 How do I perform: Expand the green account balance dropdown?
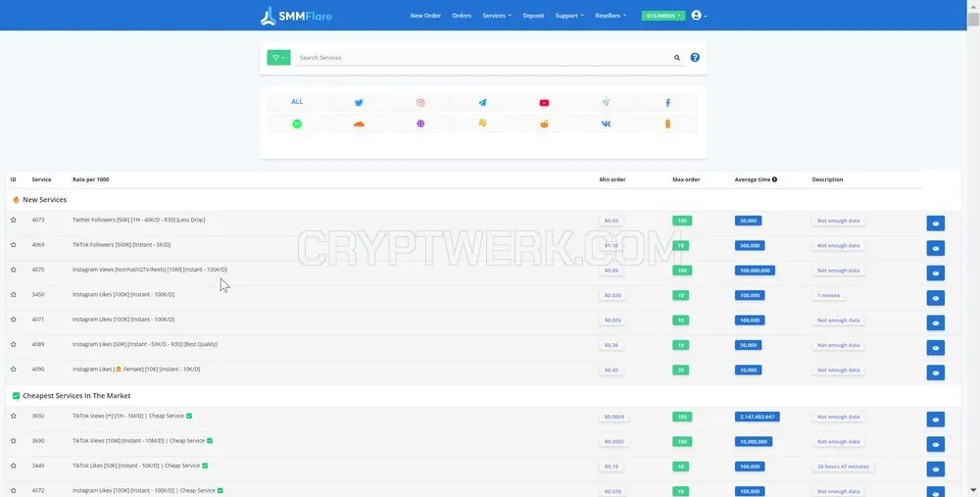coord(663,16)
